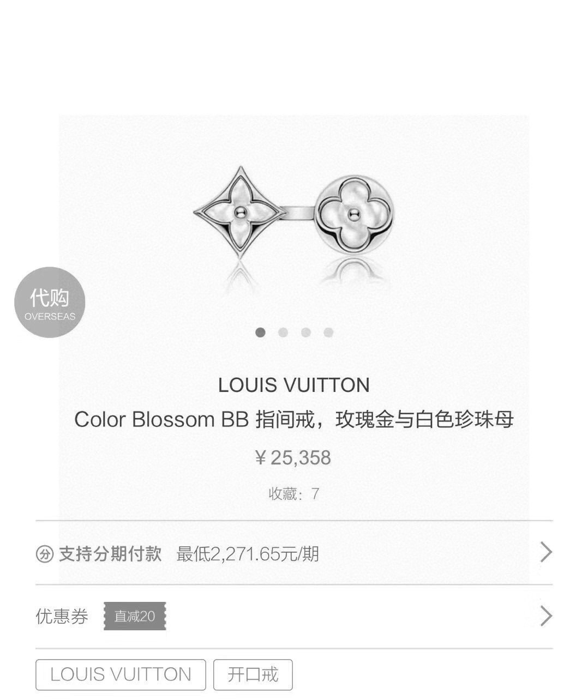Viewport: 588px width, 700px height.
Task: Select the first carousel dot indicator
Action: tap(260, 332)
